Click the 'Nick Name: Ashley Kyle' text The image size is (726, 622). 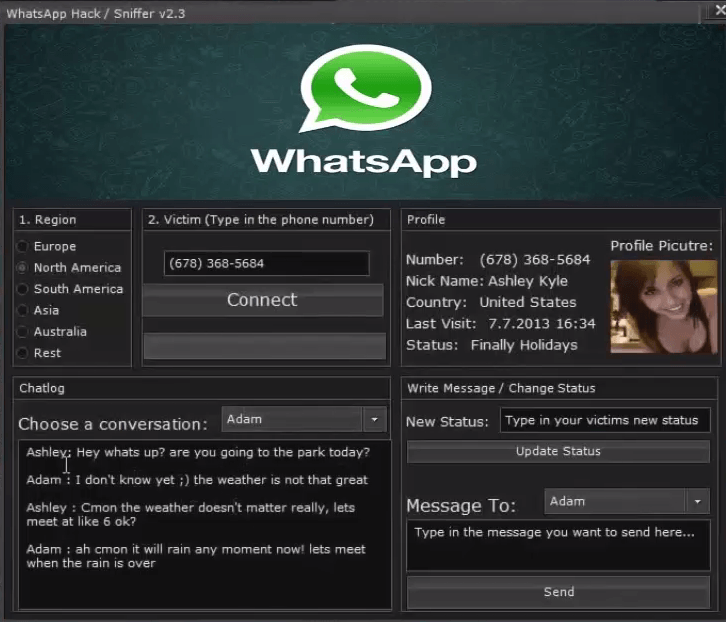click(x=487, y=281)
